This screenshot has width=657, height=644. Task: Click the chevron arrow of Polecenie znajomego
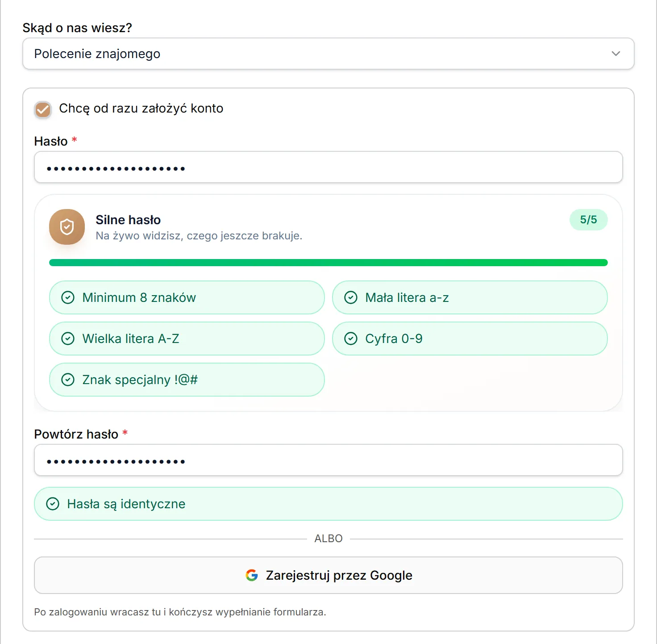point(616,54)
